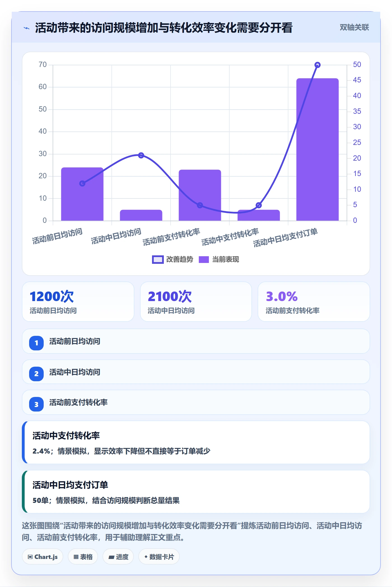
Task: Click the diamond icon in the 数据卡片 tag
Action: (146, 557)
